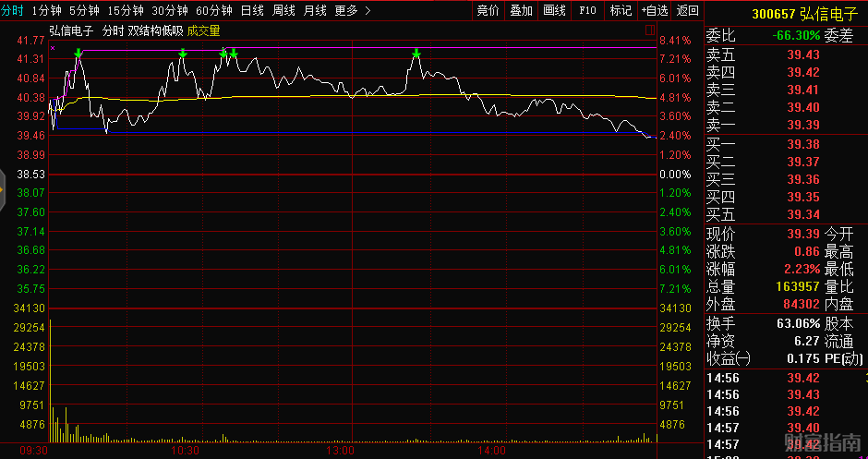Select the 15分钟 period tab
Screen dimensions: 868x459
pyautogui.click(x=126, y=10)
